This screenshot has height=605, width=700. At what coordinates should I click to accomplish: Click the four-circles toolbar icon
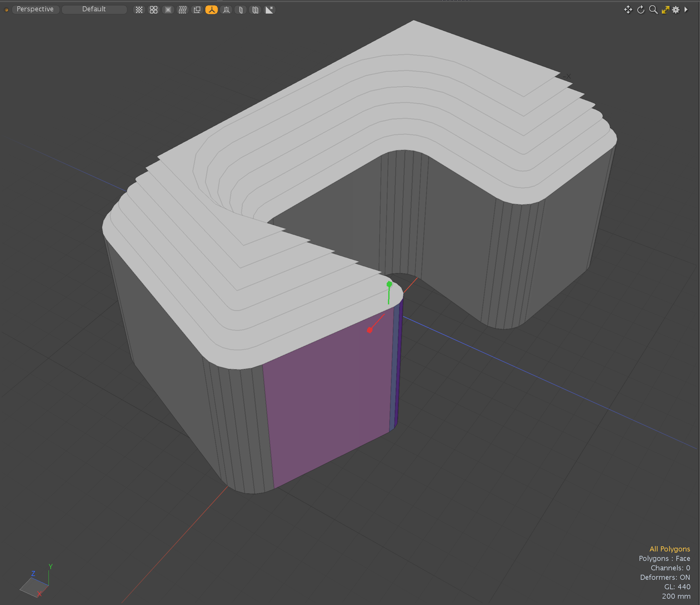153,10
